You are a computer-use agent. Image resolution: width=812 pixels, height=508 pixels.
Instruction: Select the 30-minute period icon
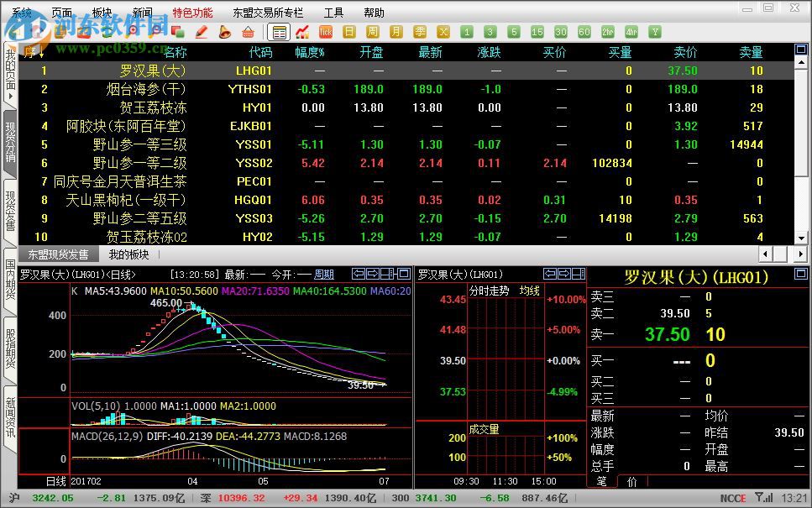click(561, 32)
